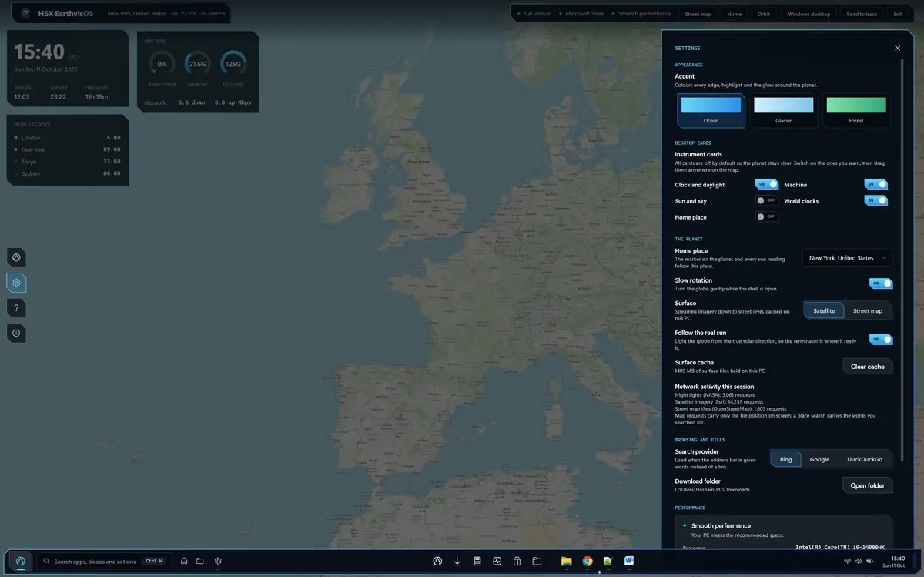
Task: Open the help question-mark sidebar icon
Action: coord(16,308)
